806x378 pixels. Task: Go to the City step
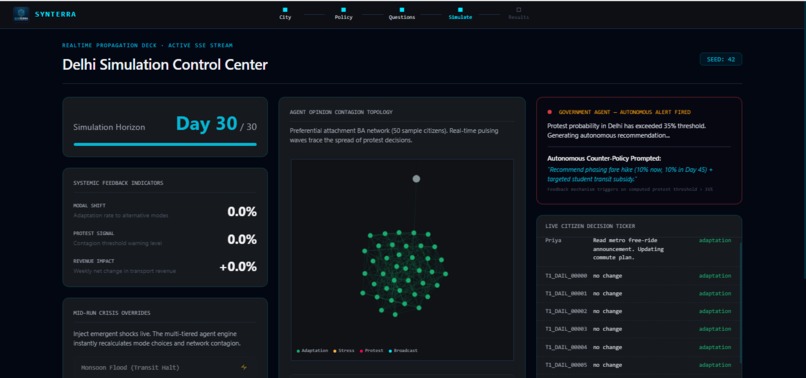point(285,13)
